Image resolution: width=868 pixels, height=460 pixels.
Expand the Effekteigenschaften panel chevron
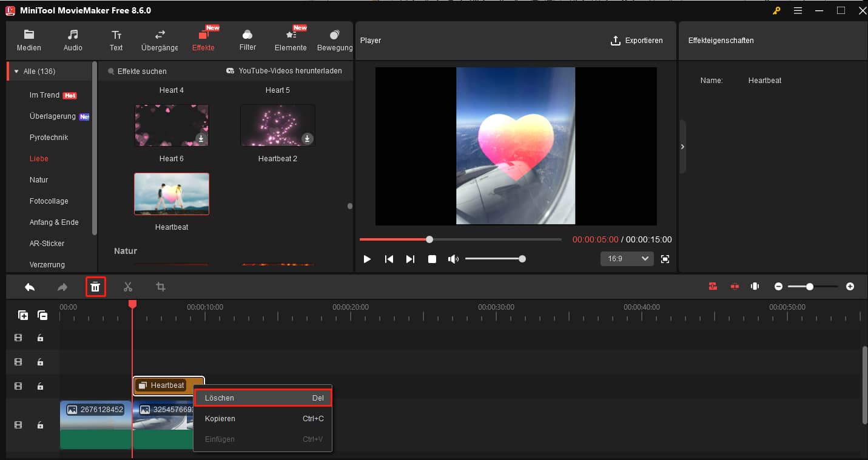(682, 147)
